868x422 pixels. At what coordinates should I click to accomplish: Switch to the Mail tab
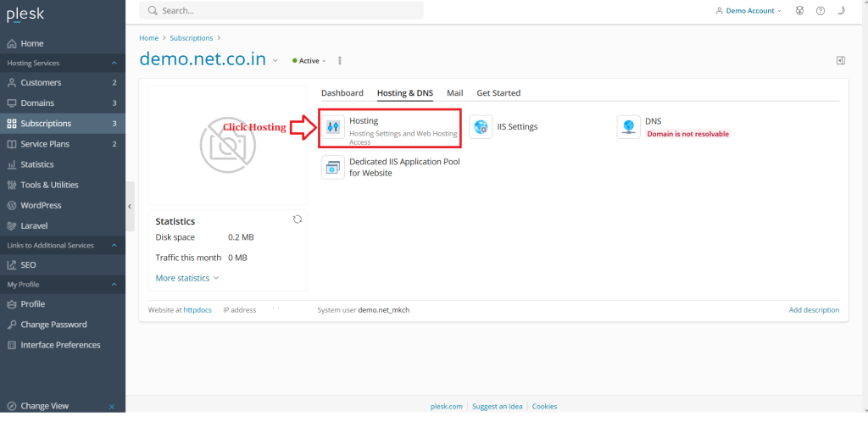click(455, 93)
